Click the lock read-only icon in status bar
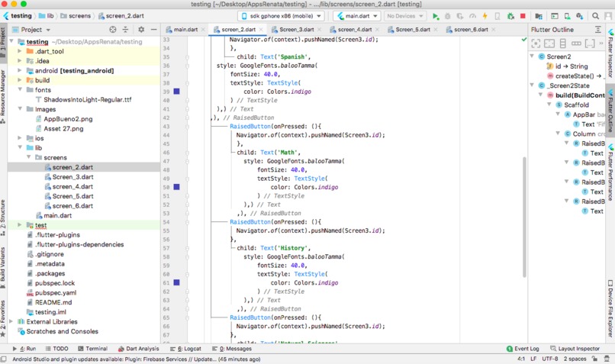 point(595,359)
